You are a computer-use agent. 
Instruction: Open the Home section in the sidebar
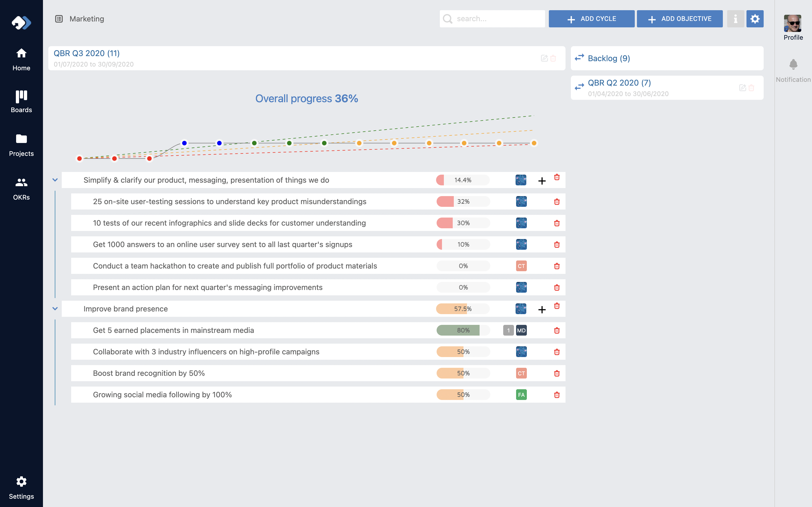point(21,59)
